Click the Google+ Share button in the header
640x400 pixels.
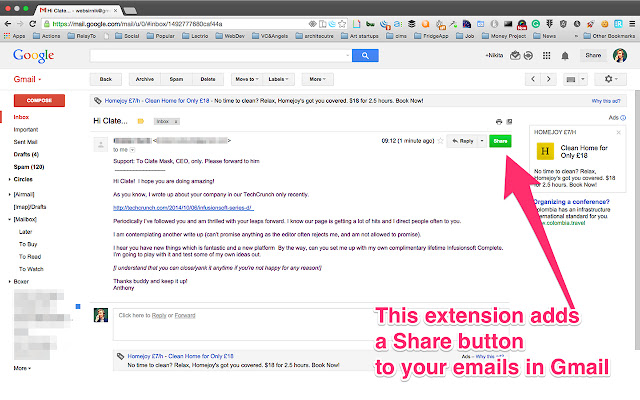pos(593,55)
